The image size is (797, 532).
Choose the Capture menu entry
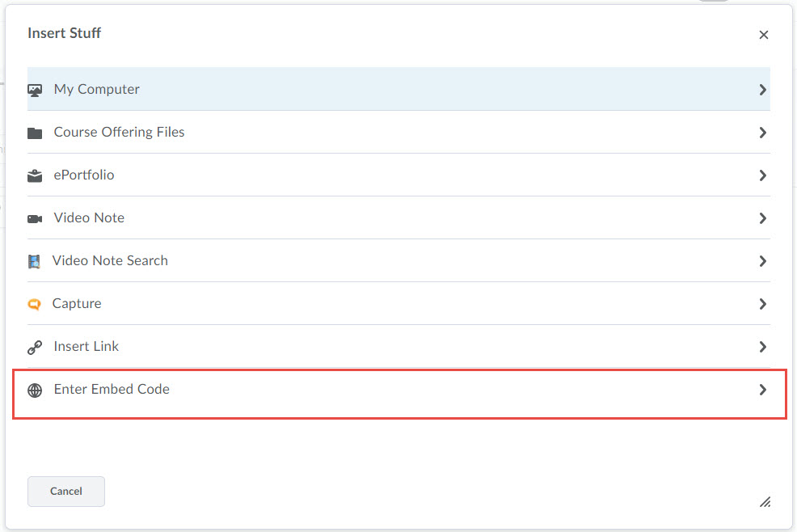pos(77,303)
